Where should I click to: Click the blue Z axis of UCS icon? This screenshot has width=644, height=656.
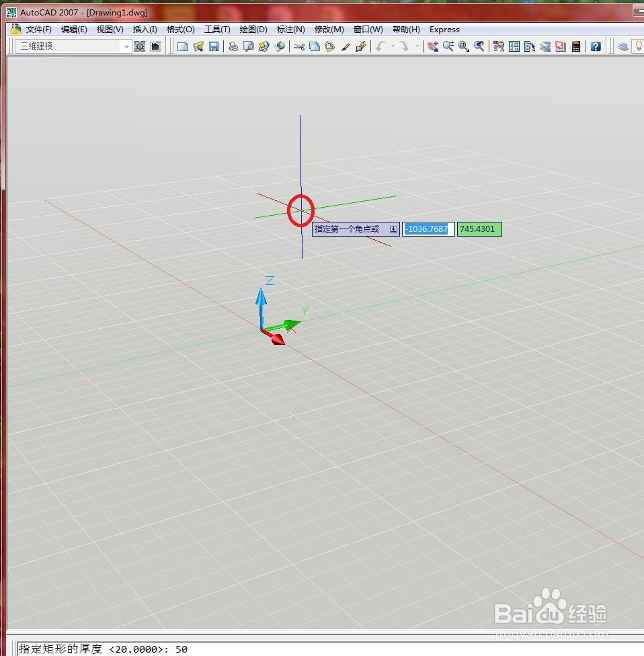coord(261,309)
